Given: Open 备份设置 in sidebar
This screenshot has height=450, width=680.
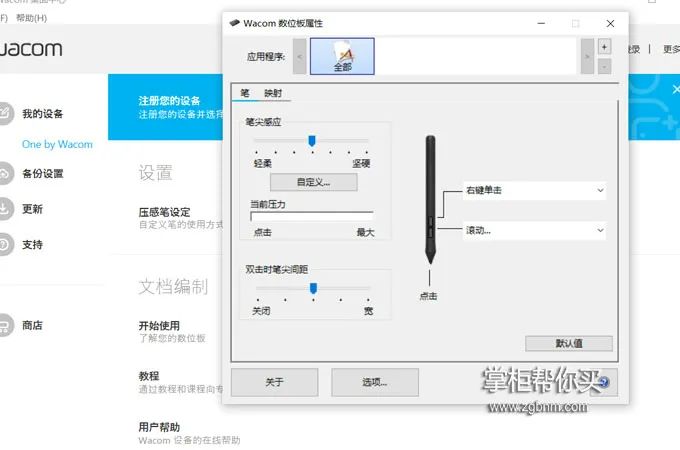Looking at the screenshot, I should (42, 174).
